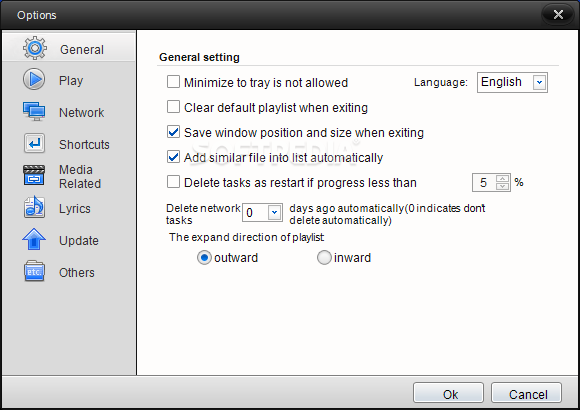Open the Language dropdown
Screen dimensions: 580x410
(512, 82)
